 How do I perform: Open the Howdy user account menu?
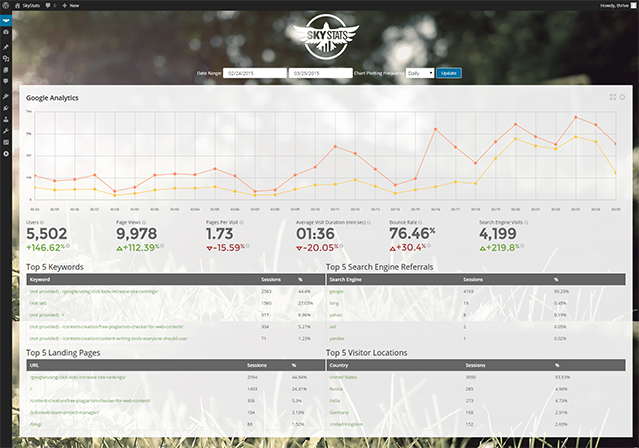point(617,5)
